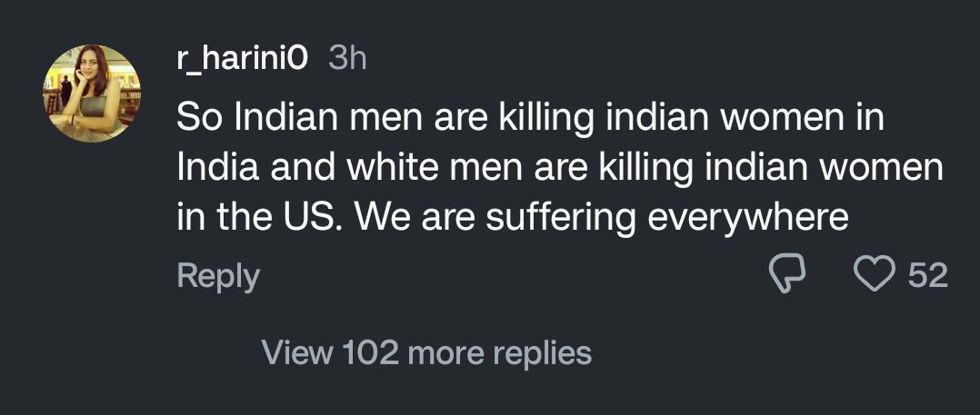
Task: Click the comment line starting "India and white men"
Action: click(560, 170)
